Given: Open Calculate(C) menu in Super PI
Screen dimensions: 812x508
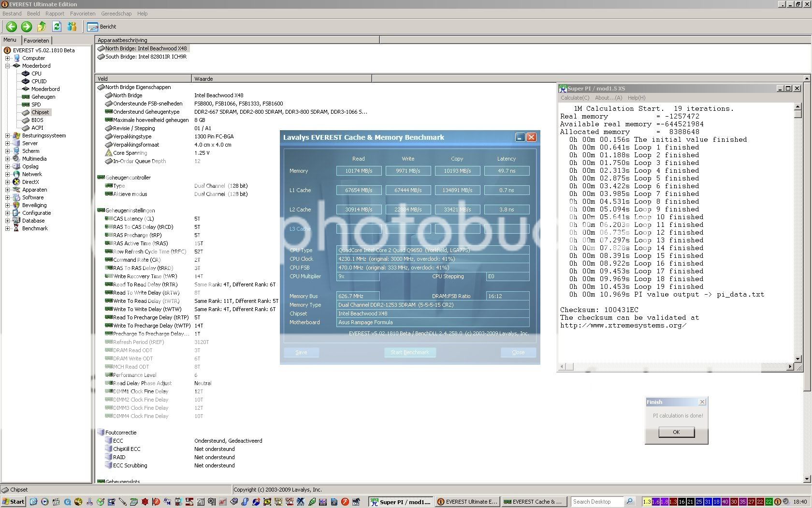Looking at the screenshot, I should coord(575,98).
